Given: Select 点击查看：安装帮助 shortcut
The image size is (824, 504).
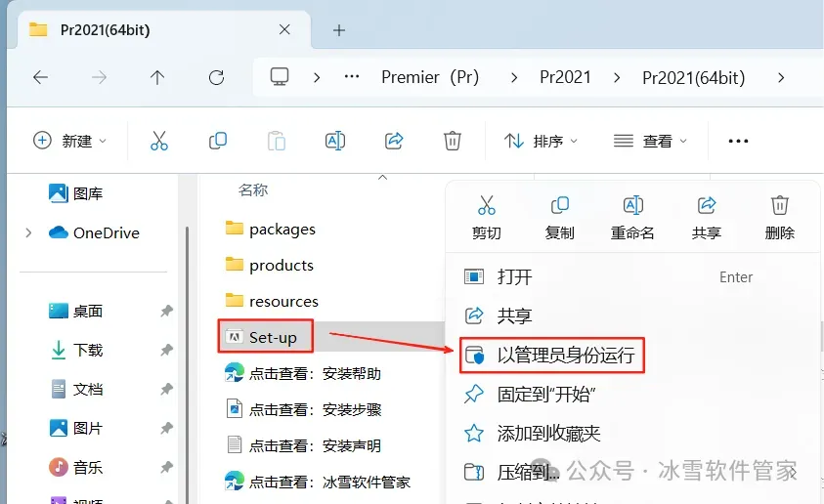Looking at the screenshot, I should click(303, 373).
